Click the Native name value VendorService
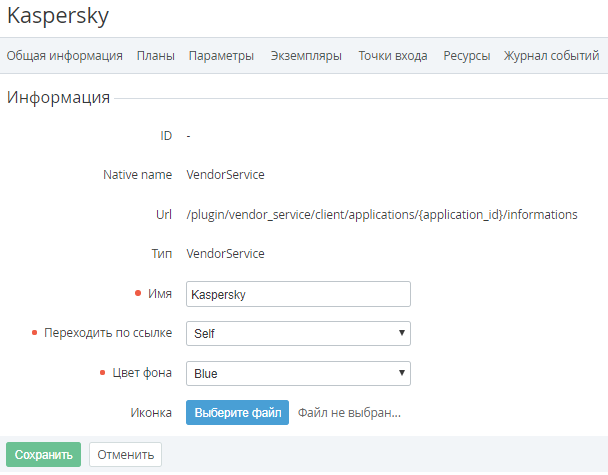Screen dimensions: 608x475 (x=225, y=174)
